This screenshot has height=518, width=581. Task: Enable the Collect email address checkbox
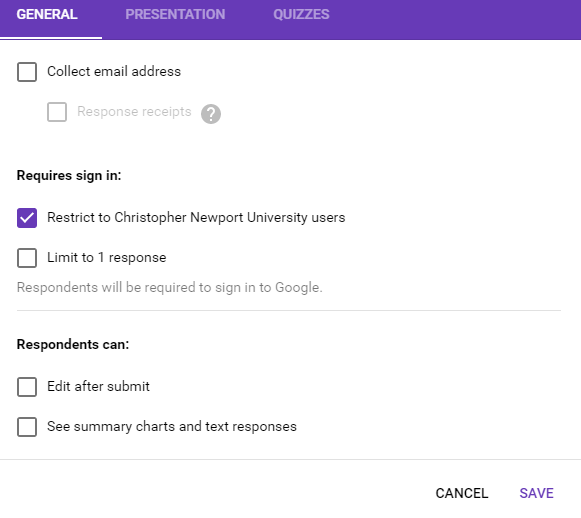coord(27,72)
